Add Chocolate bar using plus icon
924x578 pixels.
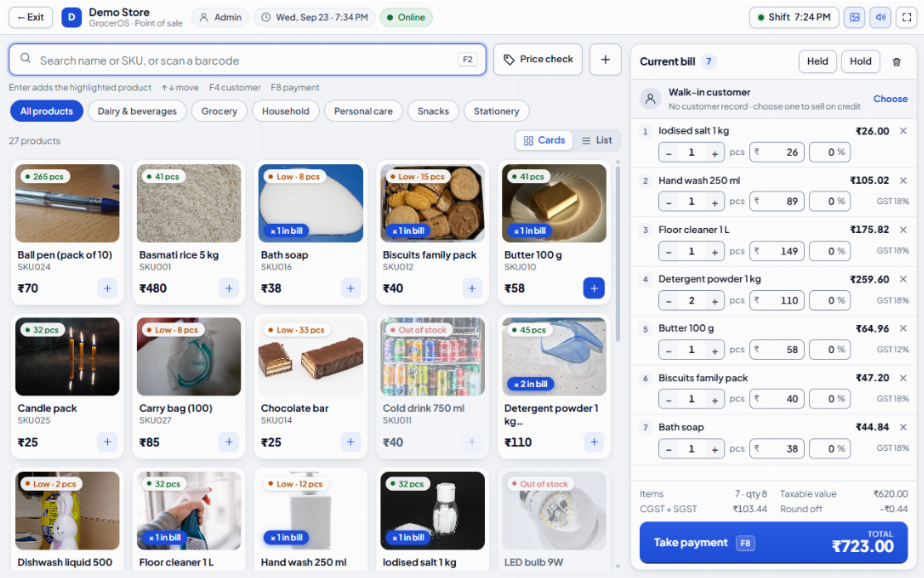coord(351,442)
